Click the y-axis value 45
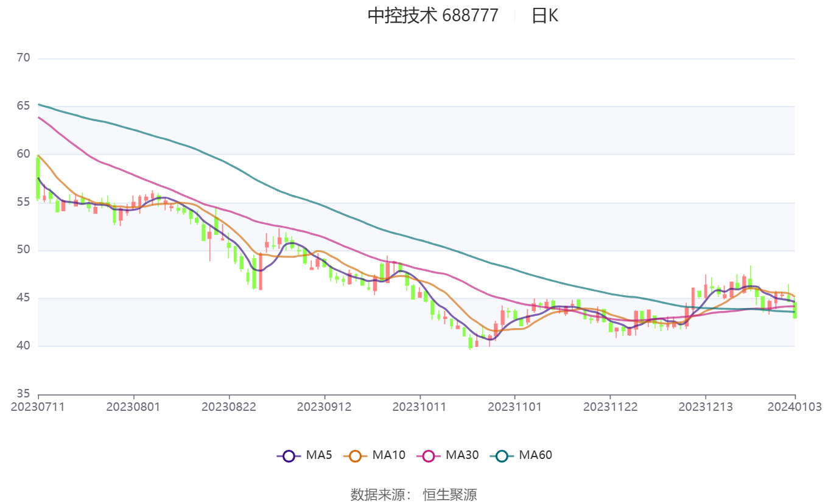Viewport: 828px width, 504px height. [x=24, y=298]
